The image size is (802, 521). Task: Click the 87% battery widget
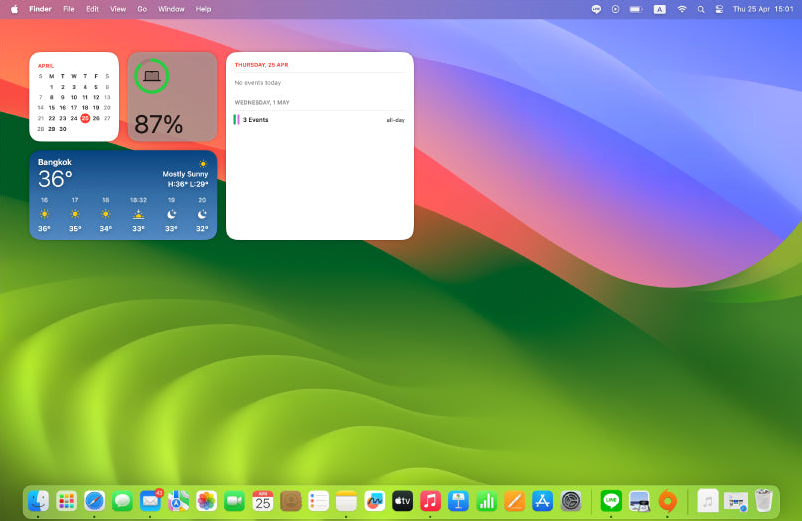pyautogui.click(x=172, y=97)
